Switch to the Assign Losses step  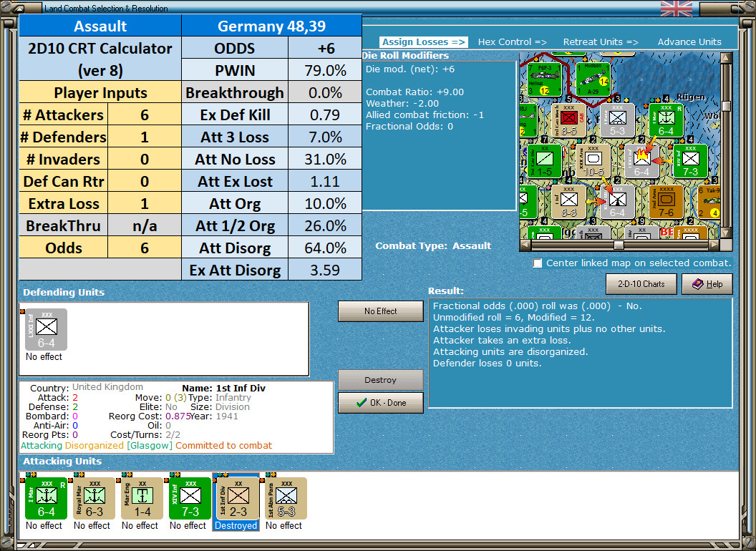424,42
